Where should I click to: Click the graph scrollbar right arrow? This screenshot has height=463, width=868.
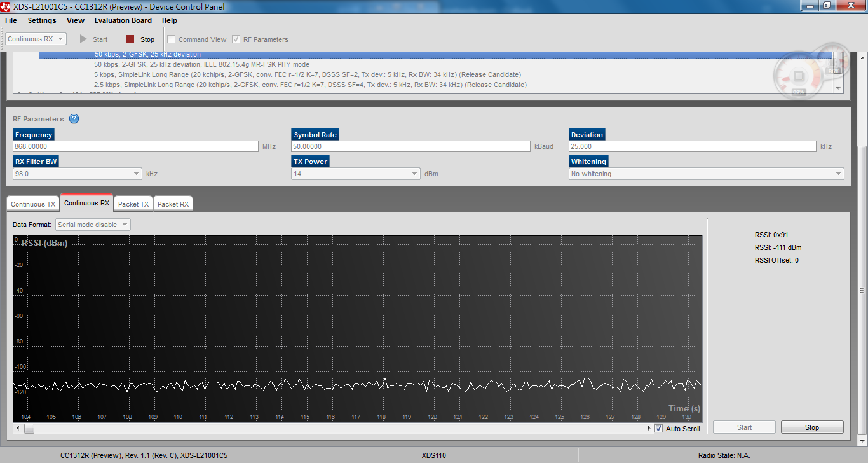coord(648,429)
